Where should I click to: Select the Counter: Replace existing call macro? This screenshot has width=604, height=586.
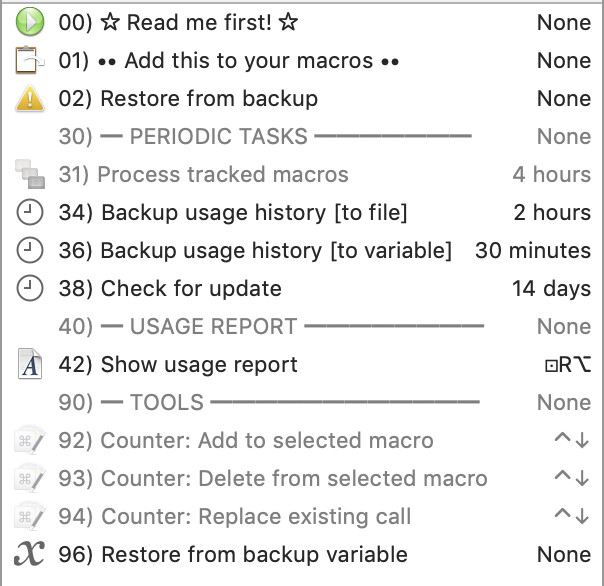click(x=302, y=516)
